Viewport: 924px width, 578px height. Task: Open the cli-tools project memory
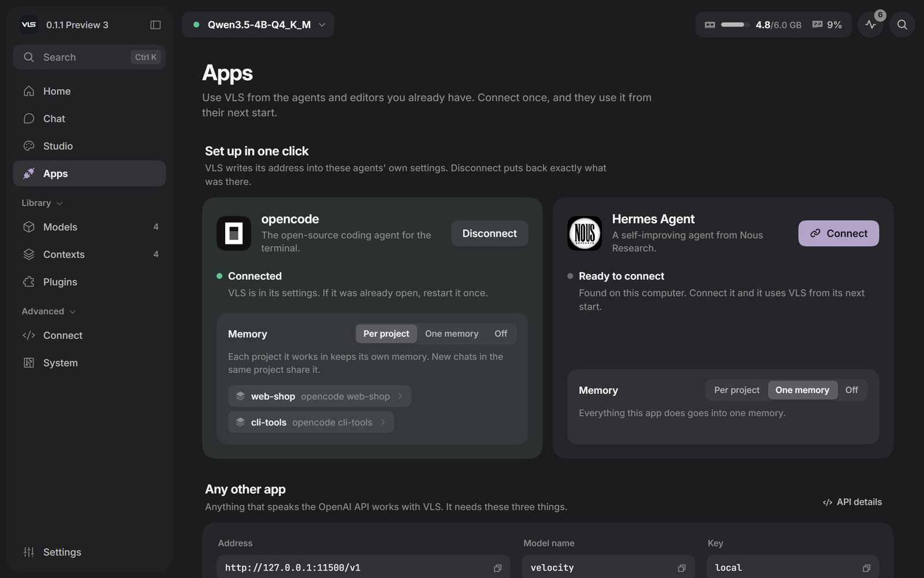(x=311, y=423)
